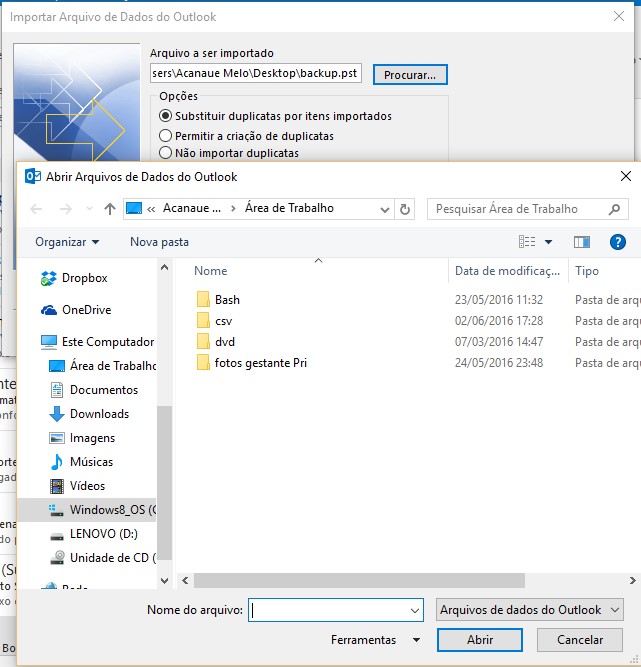
Task: Click the Bash folder icon
Action: tap(203, 299)
